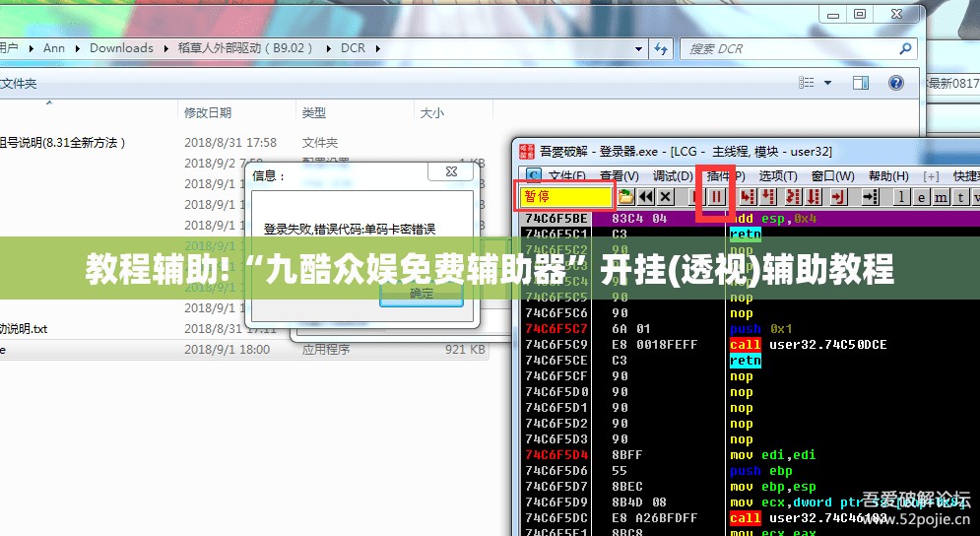Click the debugger window's red title-bar icon
This screenshot has width=980, height=536.
527,152
